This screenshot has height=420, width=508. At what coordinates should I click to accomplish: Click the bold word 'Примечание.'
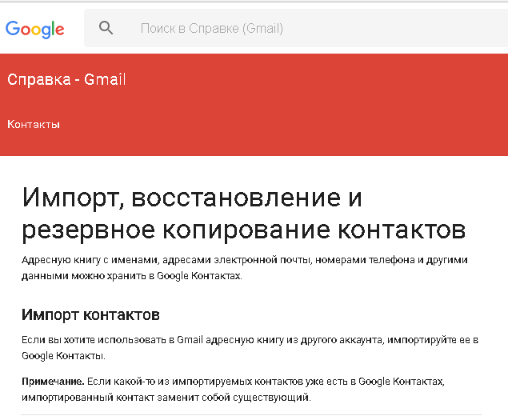(53, 382)
